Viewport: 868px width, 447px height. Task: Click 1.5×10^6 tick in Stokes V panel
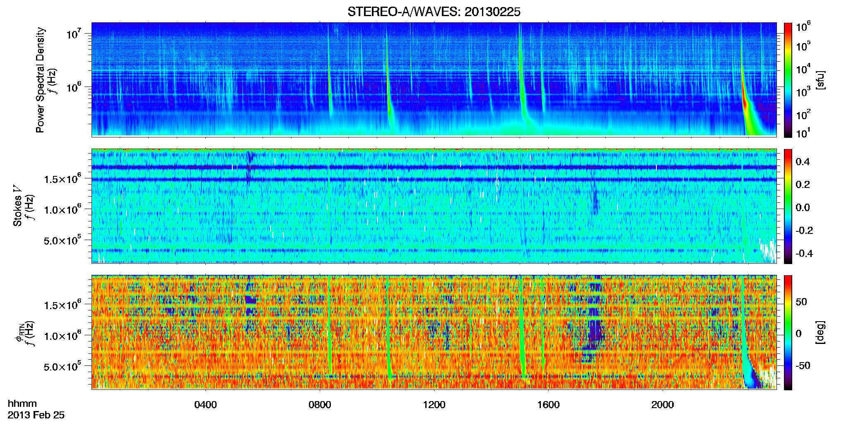tap(62, 178)
